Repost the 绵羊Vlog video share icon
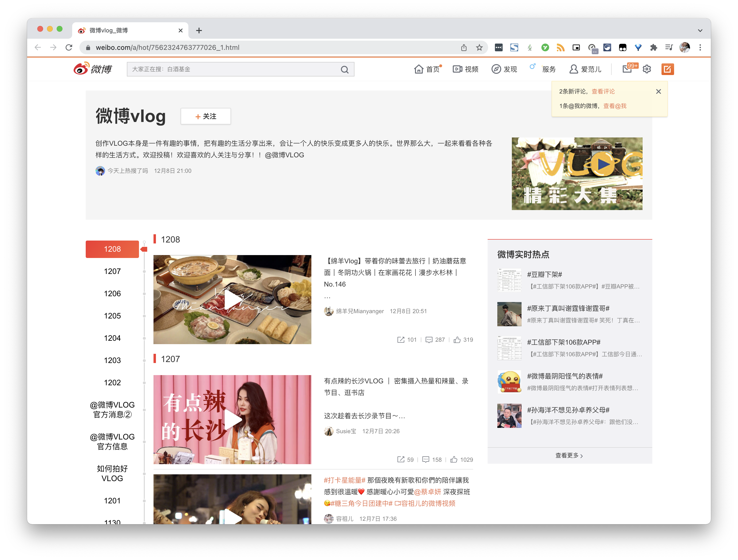The height and width of the screenshot is (560, 738). (x=401, y=340)
